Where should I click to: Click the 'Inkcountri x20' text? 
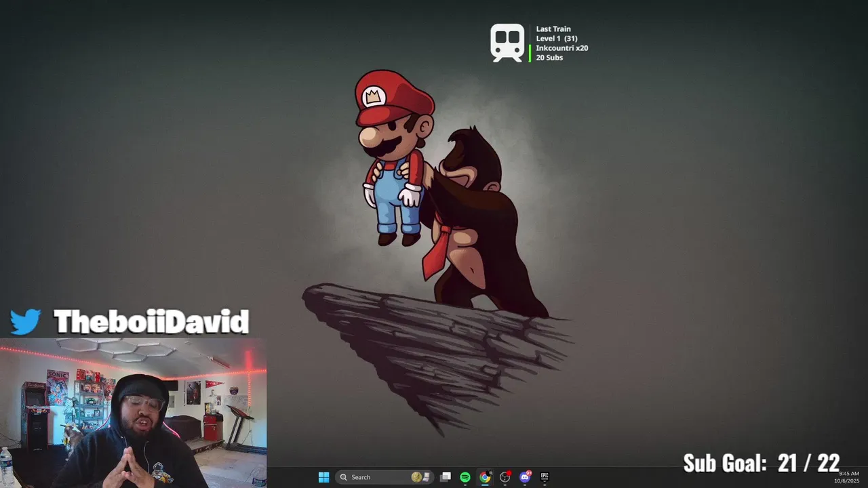tap(562, 48)
